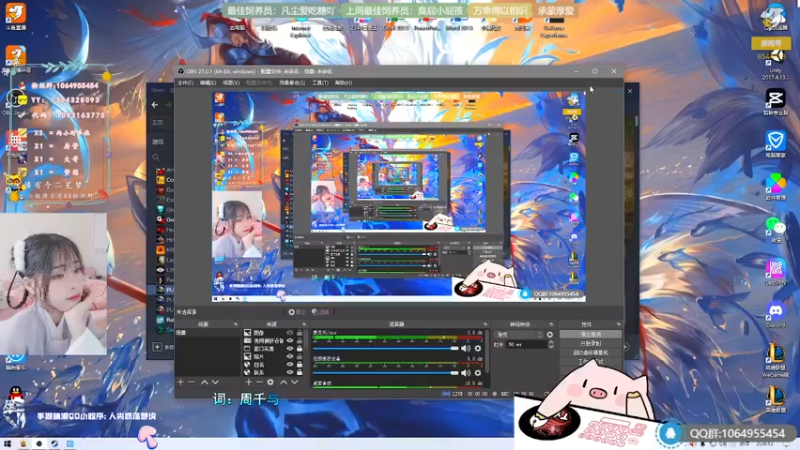Open the 编辑(E) menu in OBS
Image resolution: width=800 pixels, height=450 pixels.
coord(208,83)
